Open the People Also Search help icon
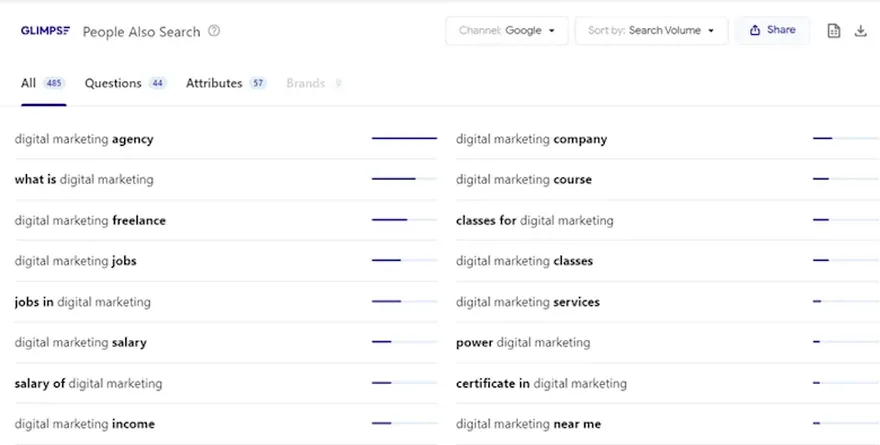This screenshot has width=880, height=445. tap(214, 31)
